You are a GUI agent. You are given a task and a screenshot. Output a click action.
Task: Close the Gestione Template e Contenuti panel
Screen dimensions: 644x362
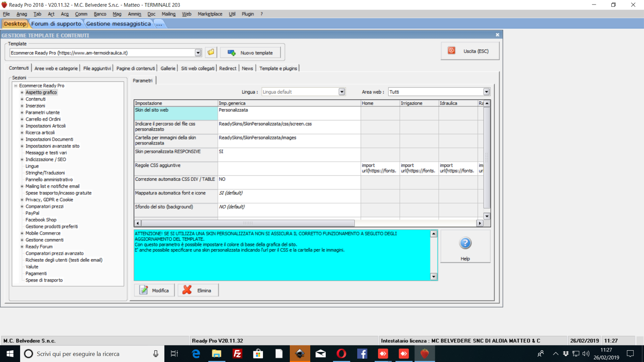[x=497, y=35]
